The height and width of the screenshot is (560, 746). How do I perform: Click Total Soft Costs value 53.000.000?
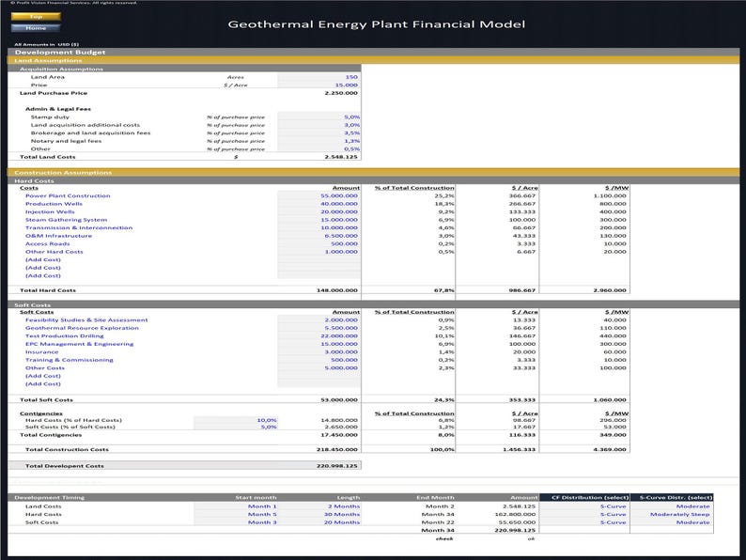pos(339,399)
